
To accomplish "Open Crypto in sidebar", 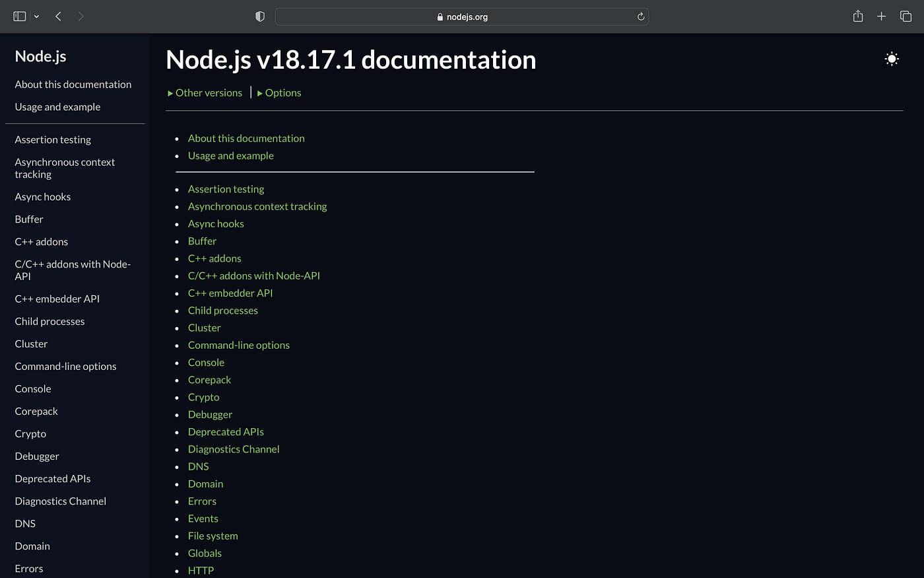I will point(30,434).
